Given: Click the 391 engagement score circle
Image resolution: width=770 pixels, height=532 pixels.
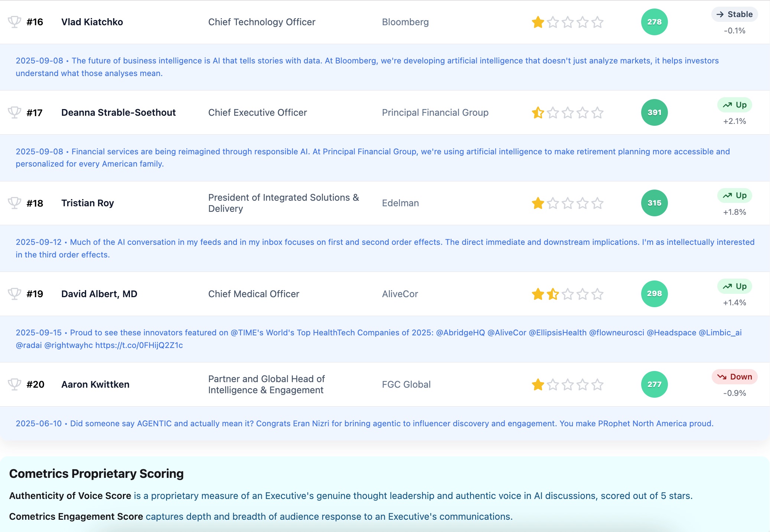Looking at the screenshot, I should 654,112.
